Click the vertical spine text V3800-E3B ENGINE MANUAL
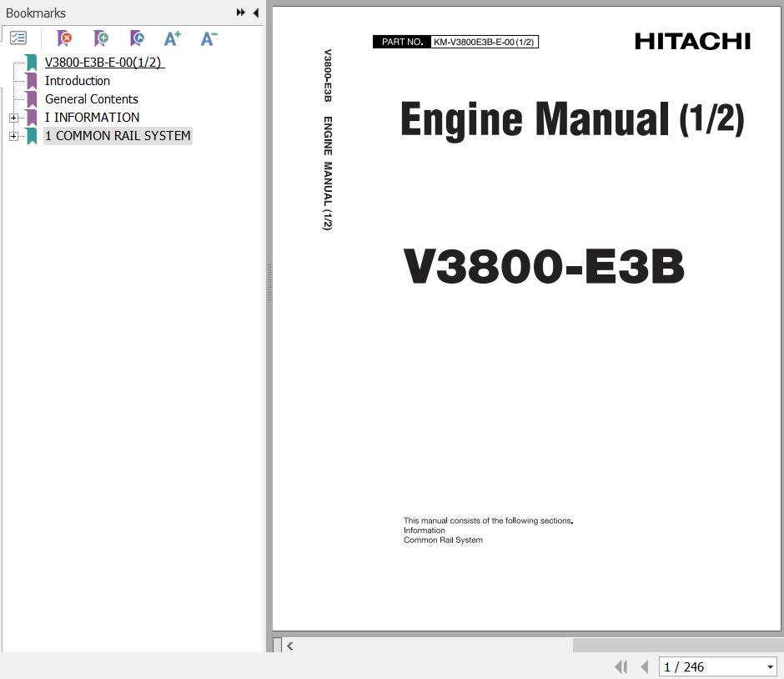 (x=328, y=139)
